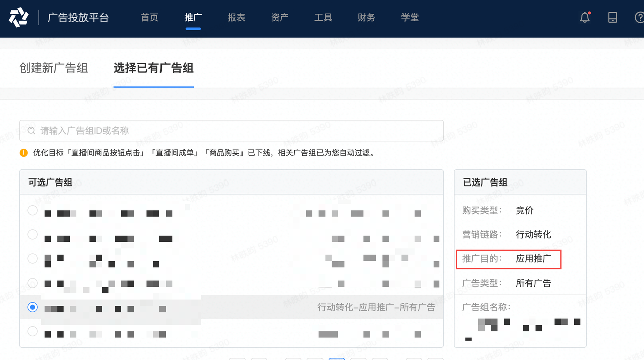Click the orange warning icon before the notice
The image size is (644, 360).
[x=23, y=153]
